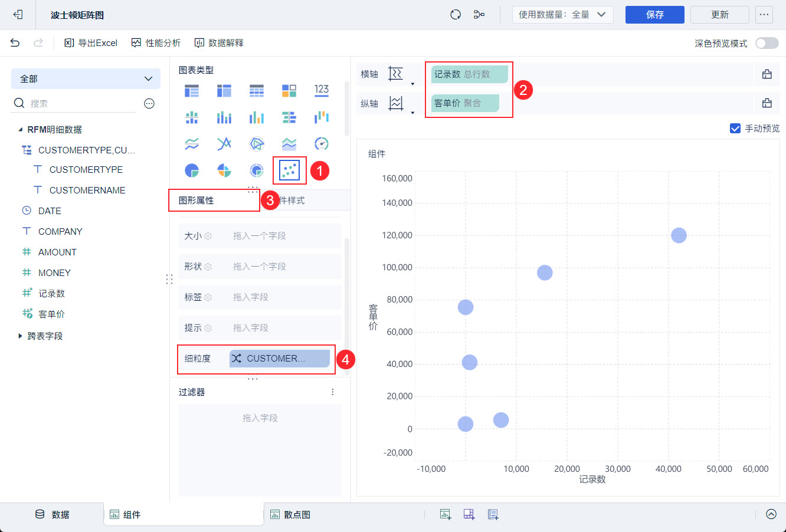This screenshot has width=786, height=532.
Task: Open the filter panel vertical dots menu
Action: [x=333, y=392]
